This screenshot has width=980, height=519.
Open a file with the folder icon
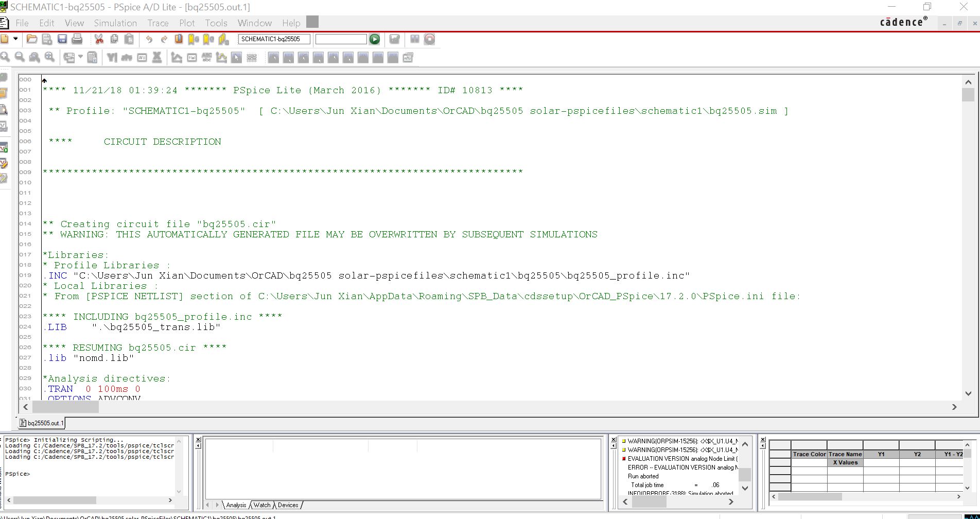31,39
